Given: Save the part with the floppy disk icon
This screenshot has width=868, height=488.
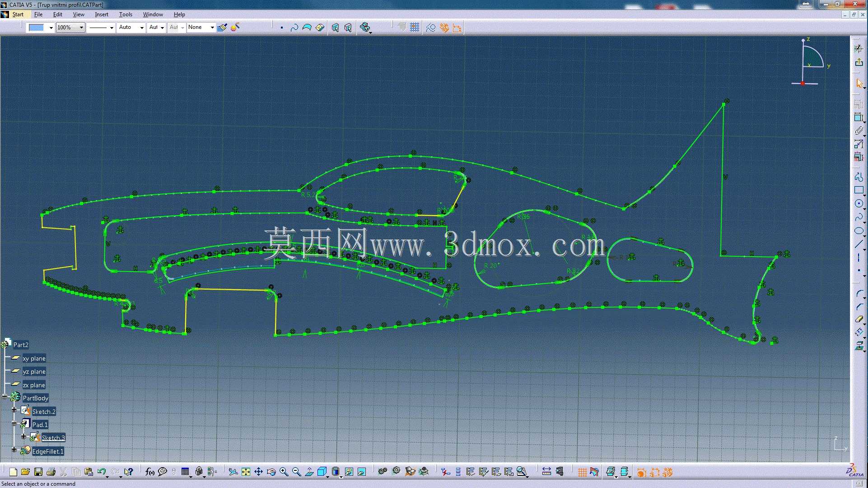Looking at the screenshot, I should (x=38, y=472).
